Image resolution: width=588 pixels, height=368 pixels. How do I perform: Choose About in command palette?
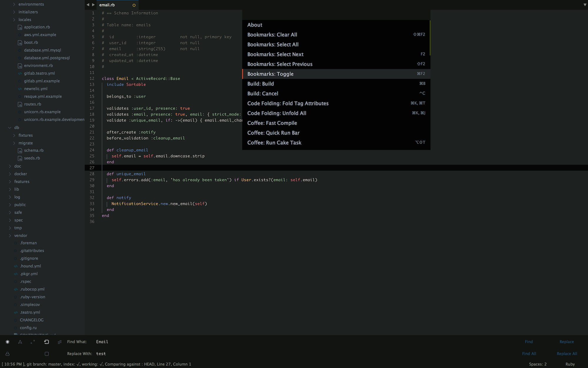tap(336, 25)
